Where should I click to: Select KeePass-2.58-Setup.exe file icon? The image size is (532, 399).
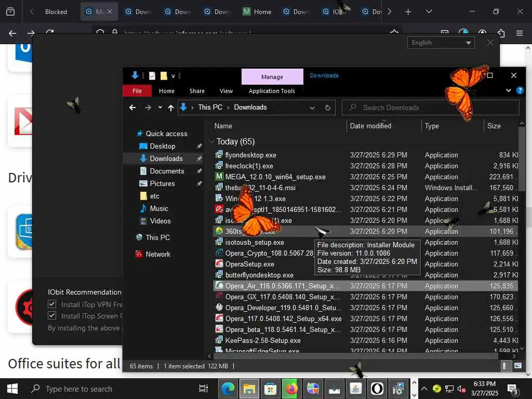pos(219,340)
